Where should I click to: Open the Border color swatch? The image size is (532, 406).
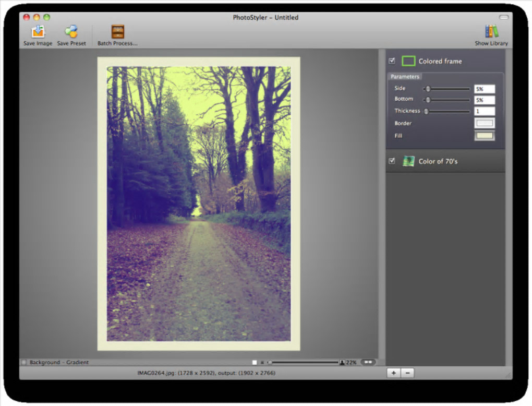tap(484, 124)
